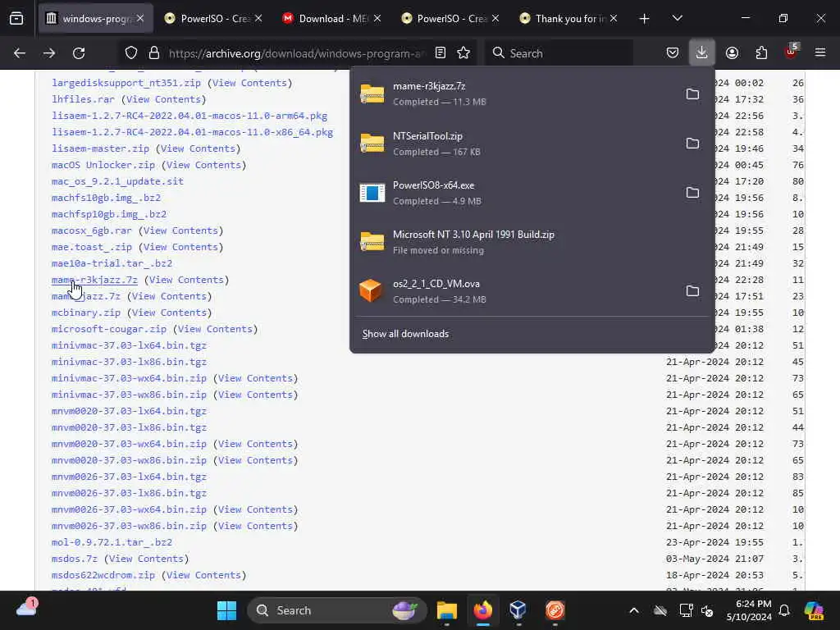Go forward to the next page
Viewport: 840px width, 630px height.
click(x=49, y=53)
